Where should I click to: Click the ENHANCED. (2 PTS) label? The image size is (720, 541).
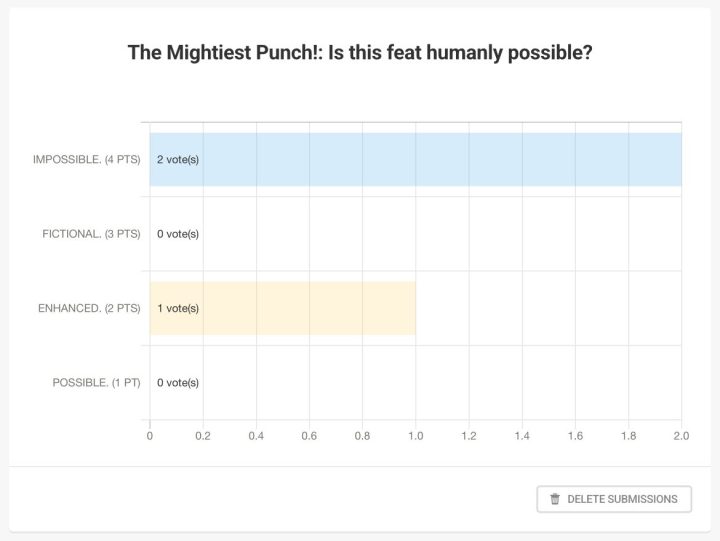89,308
